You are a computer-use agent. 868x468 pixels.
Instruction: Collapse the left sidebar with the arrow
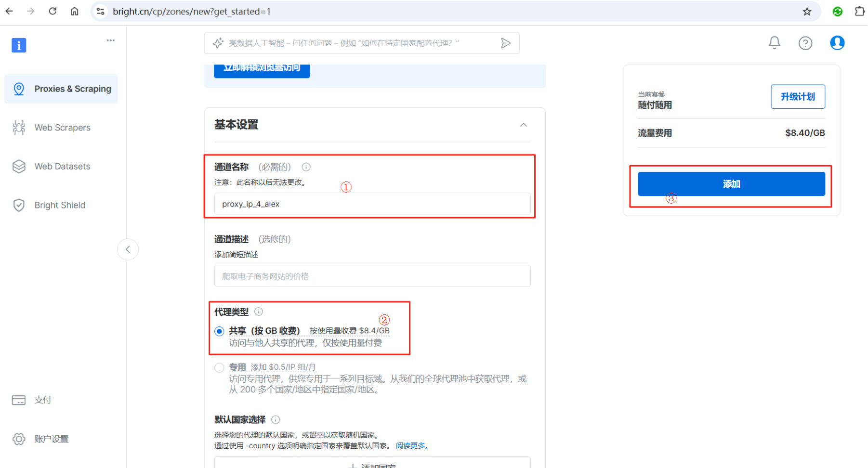128,249
